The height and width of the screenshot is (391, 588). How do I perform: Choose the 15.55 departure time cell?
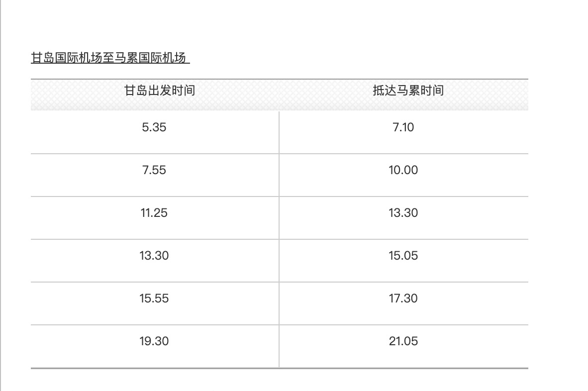click(x=154, y=298)
